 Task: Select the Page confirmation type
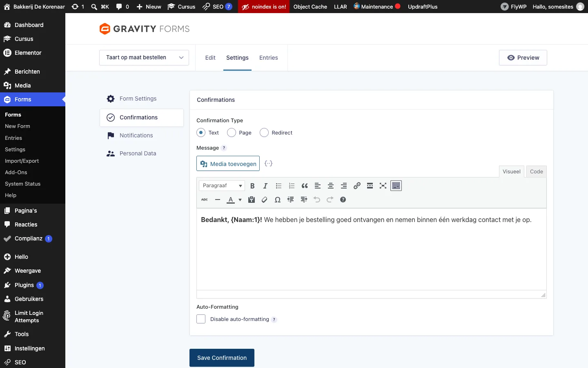(x=232, y=132)
